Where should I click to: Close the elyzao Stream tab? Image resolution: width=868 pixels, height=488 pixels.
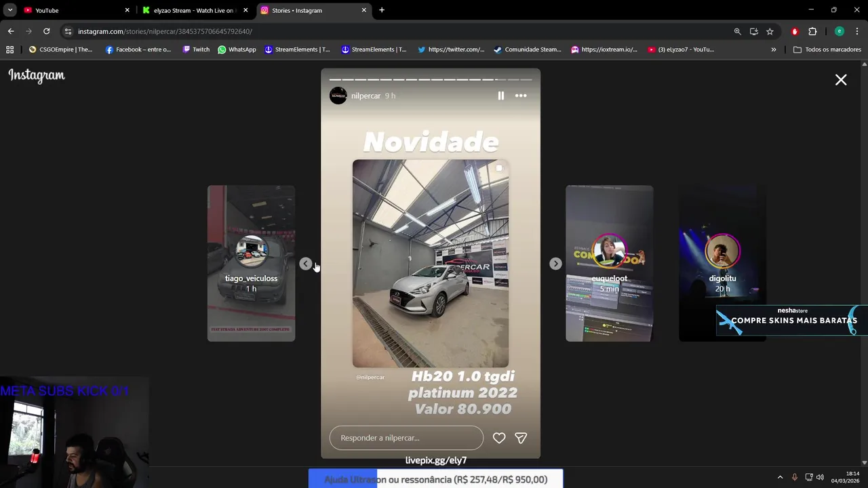pyautogui.click(x=245, y=10)
